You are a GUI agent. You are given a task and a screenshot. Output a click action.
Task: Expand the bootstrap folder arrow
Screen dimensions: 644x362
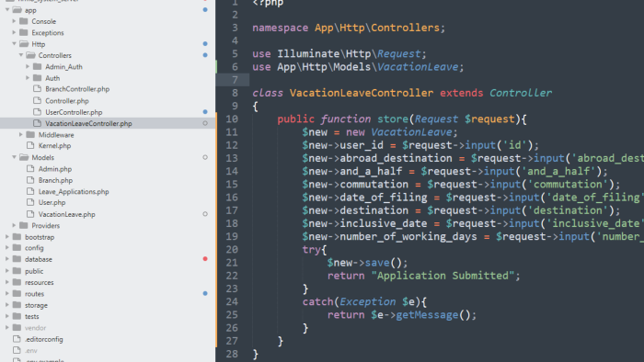pyautogui.click(x=7, y=236)
